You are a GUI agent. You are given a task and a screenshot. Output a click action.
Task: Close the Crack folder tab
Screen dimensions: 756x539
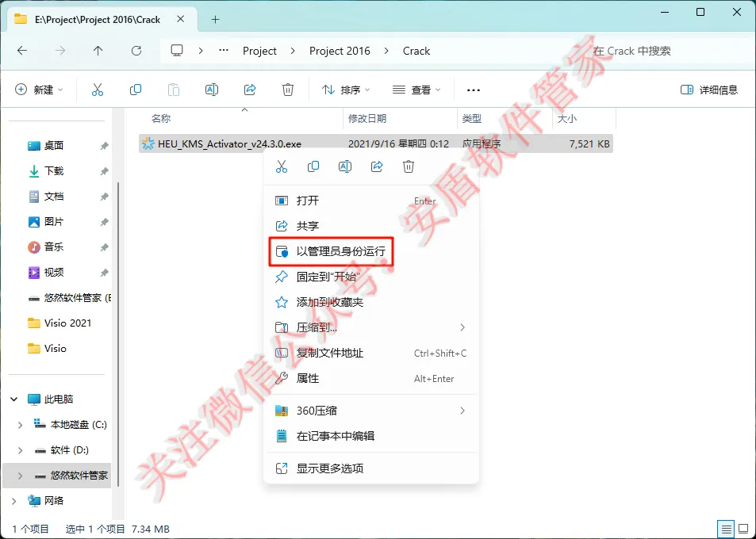(180, 19)
